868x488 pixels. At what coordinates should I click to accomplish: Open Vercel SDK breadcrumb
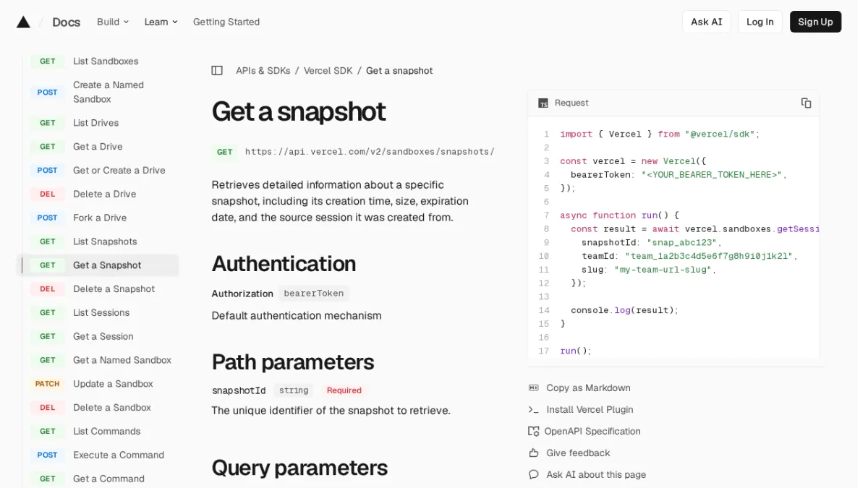[328, 71]
